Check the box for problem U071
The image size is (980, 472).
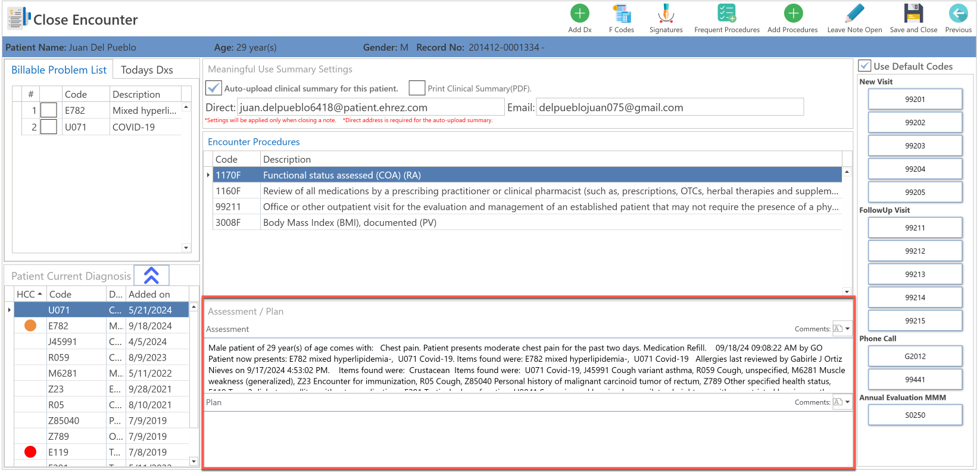coord(48,127)
